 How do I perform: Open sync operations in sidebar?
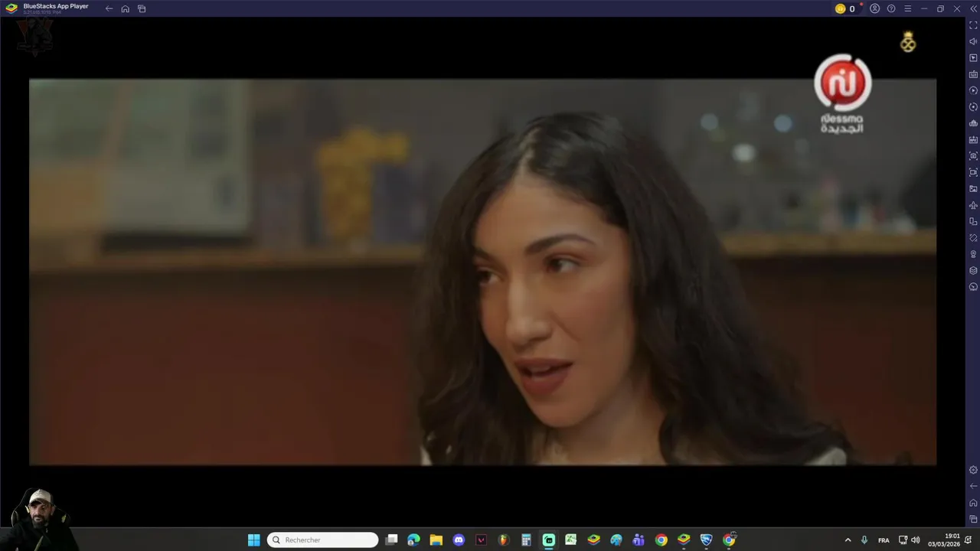pos(973,107)
